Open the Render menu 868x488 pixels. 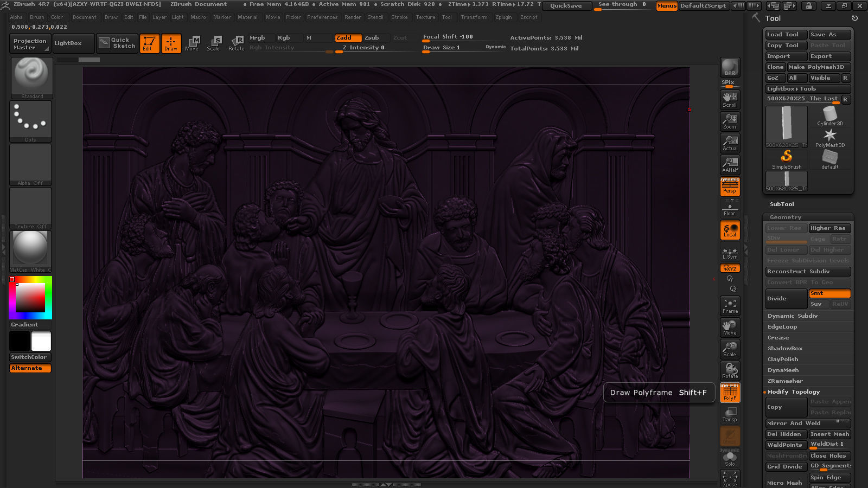pos(353,17)
